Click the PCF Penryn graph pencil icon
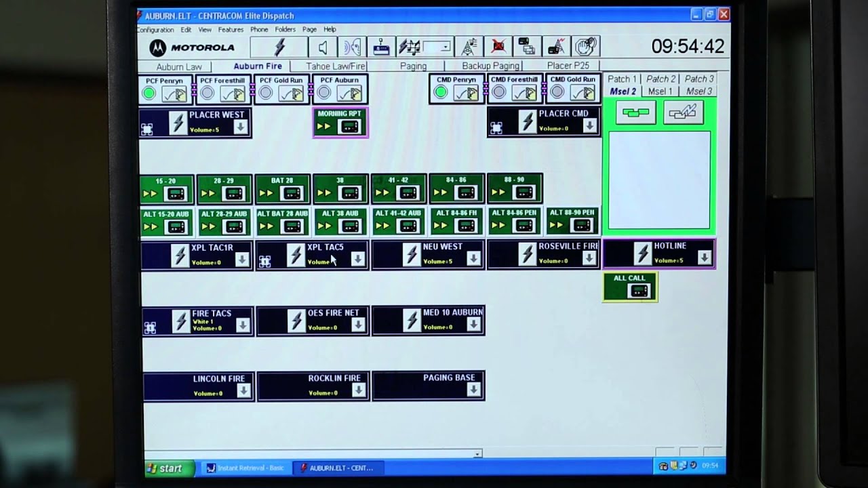 (x=175, y=94)
